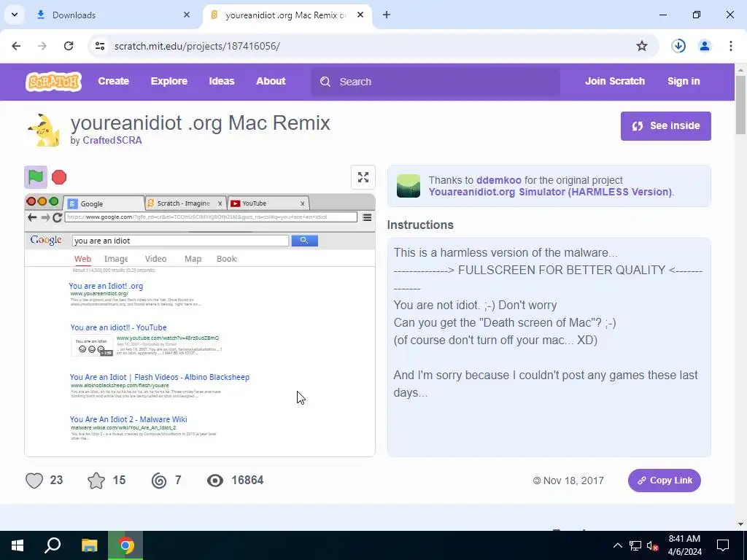Click the magnifier icon in Scratch search
Screen dimensions: 747x560
[325, 82]
